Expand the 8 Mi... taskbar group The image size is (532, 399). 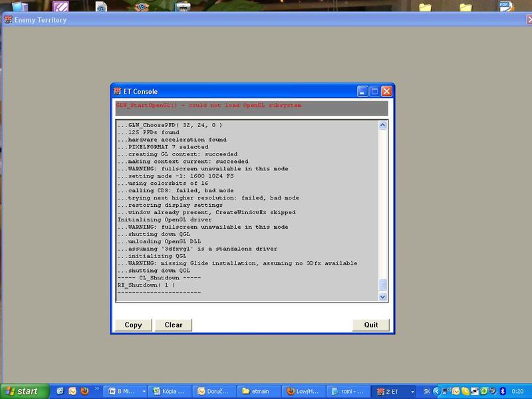(124, 391)
